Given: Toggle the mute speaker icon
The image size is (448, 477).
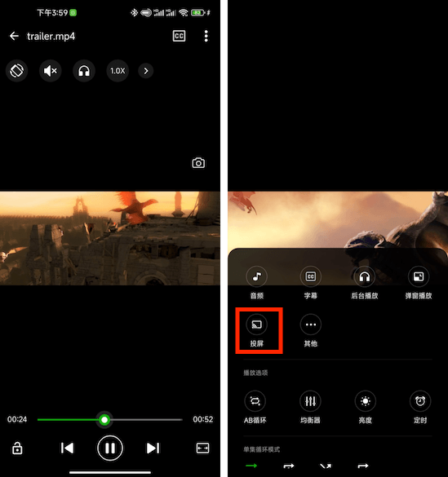Looking at the screenshot, I should coord(51,71).
